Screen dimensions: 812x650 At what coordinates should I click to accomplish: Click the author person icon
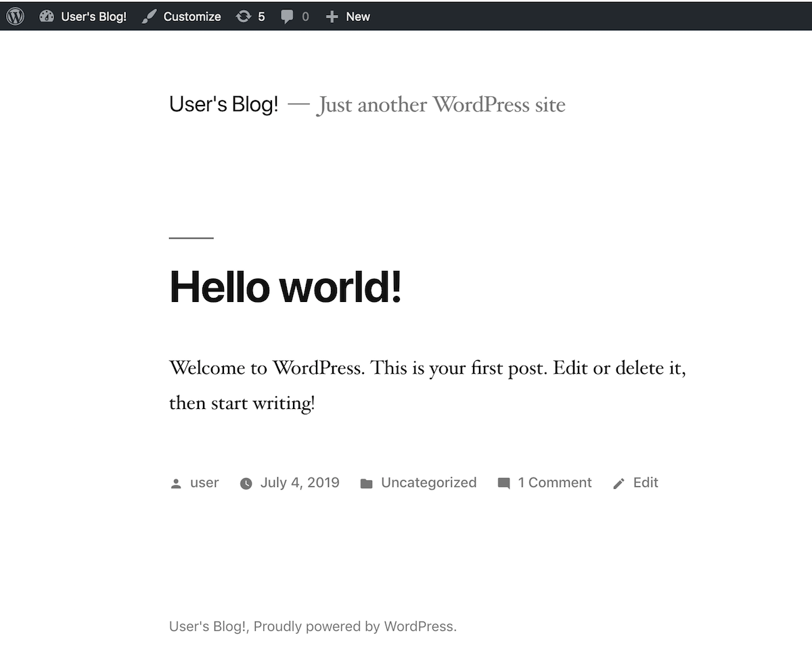pos(176,483)
